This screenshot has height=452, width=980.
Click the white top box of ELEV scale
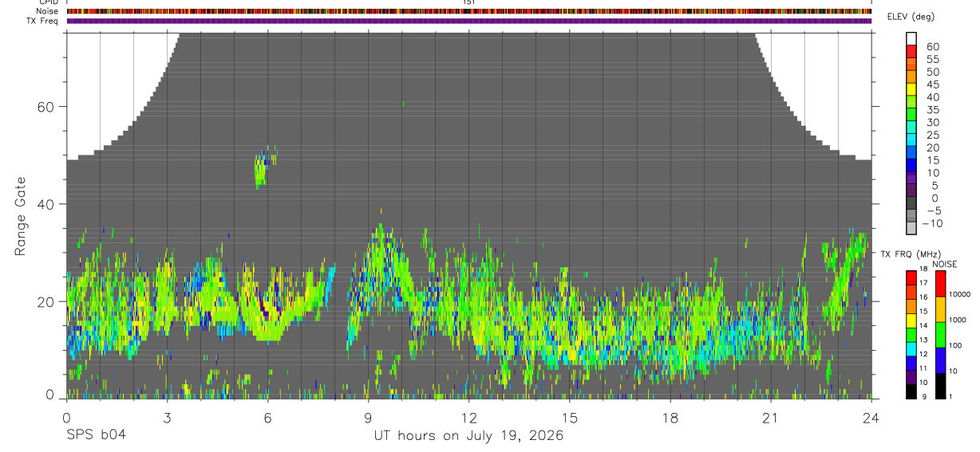pyautogui.click(x=911, y=38)
